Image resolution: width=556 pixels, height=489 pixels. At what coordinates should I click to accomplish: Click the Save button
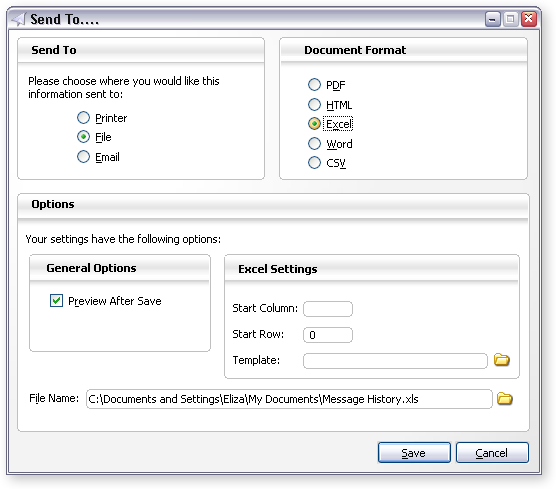pyautogui.click(x=414, y=452)
